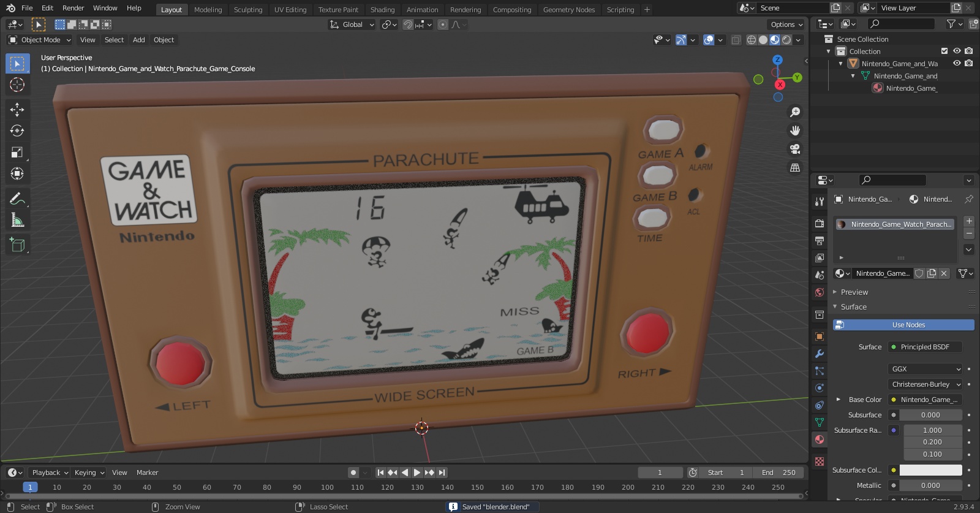980x513 pixels.
Task: Open the Physics properties tab
Action: [x=820, y=388]
